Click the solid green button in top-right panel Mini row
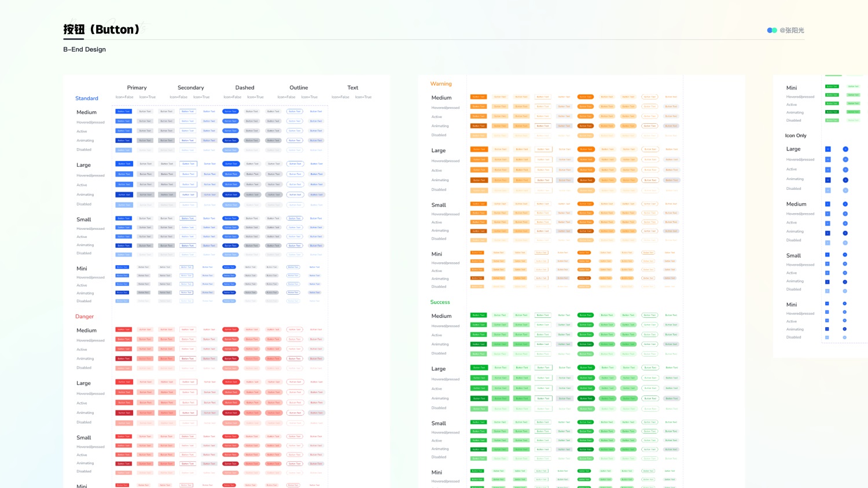Viewport: 868px width, 488px height. point(832,86)
